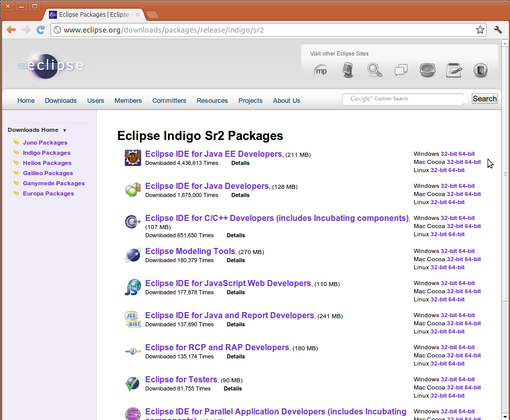
Task: Focus the Google Custom Search field
Action: pyautogui.click(x=403, y=99)
